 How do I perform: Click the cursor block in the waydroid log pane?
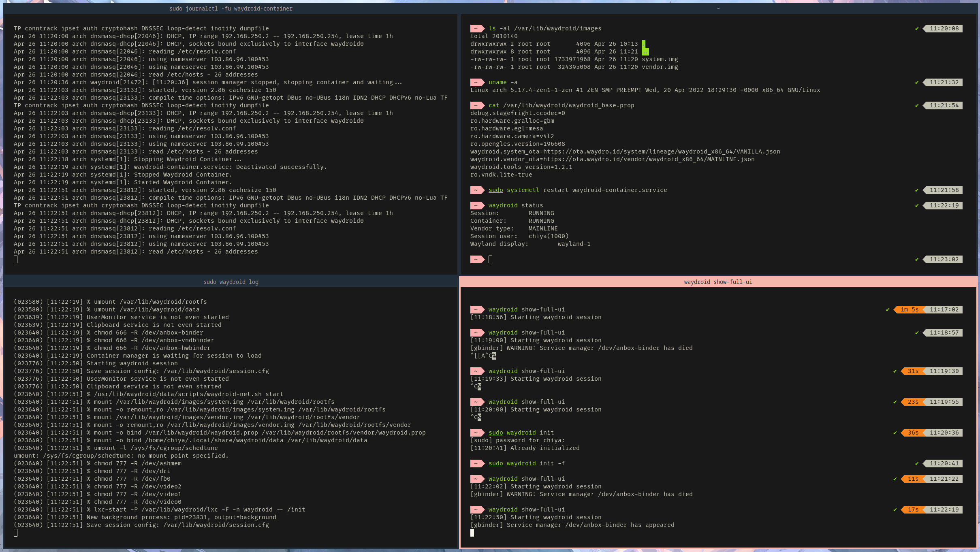click(x=16, y=533)
